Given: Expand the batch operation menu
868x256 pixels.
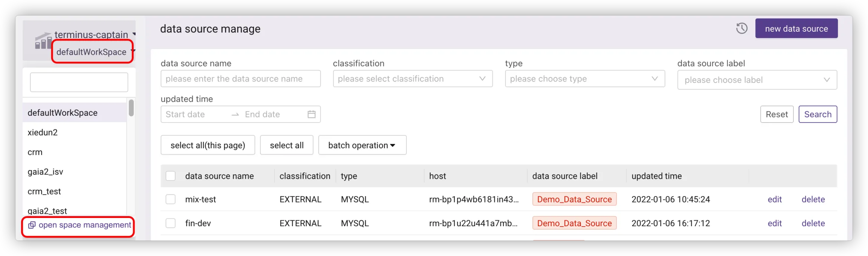Looking at the screenshot, I should [x=362, y=145].
